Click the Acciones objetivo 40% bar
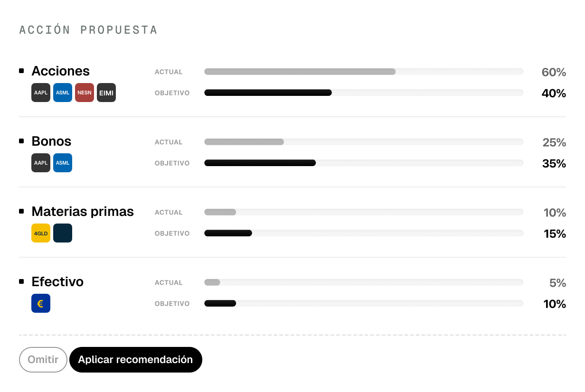585x392 pixels. point(364,93)
